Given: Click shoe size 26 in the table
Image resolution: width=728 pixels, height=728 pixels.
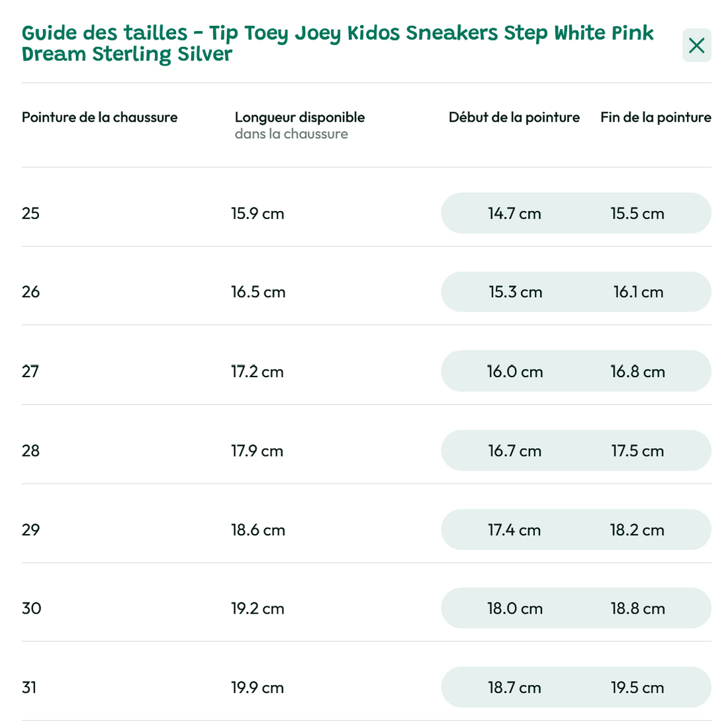Looking at the screenshot, I should point(31,292).
